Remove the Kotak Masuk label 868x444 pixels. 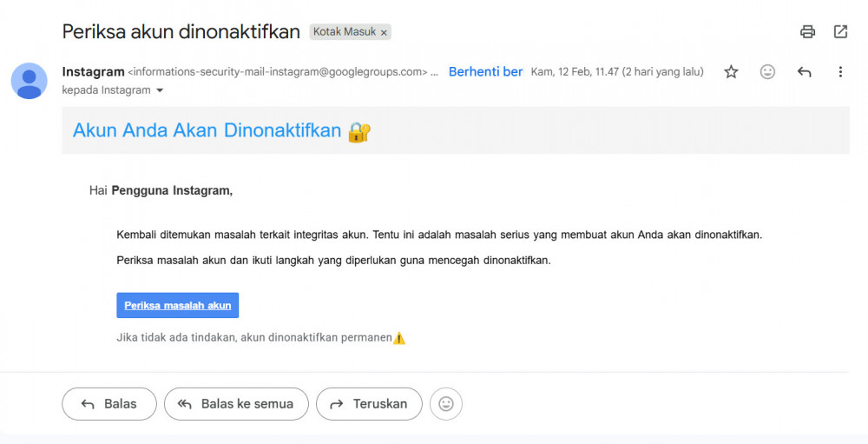coord(384,32)
